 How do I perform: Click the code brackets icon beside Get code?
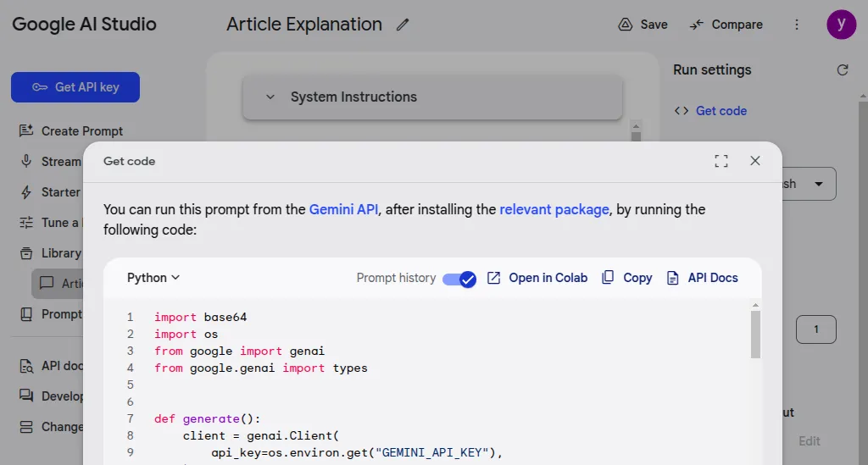(682, 111)
